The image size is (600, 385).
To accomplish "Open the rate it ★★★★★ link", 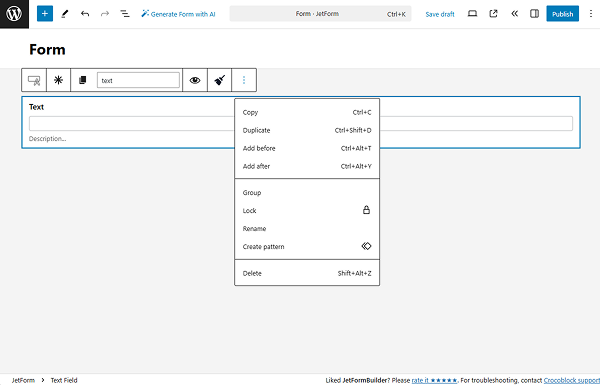I will (434, 380).
